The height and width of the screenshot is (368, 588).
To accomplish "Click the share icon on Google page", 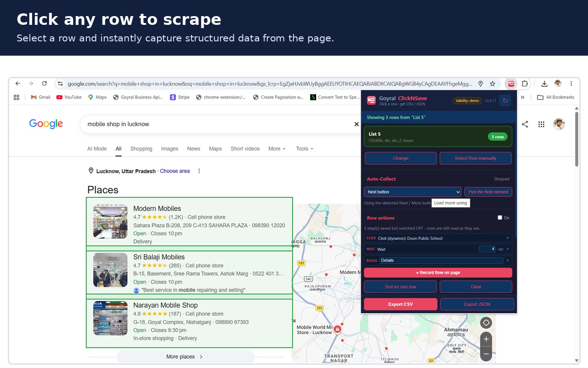I will coord(525,124).
